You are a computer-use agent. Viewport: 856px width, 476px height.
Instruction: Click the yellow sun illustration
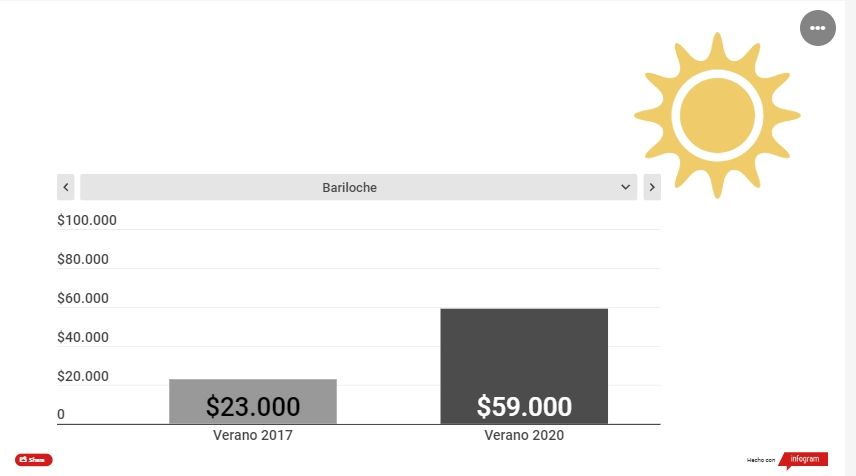tap(716, 112)
